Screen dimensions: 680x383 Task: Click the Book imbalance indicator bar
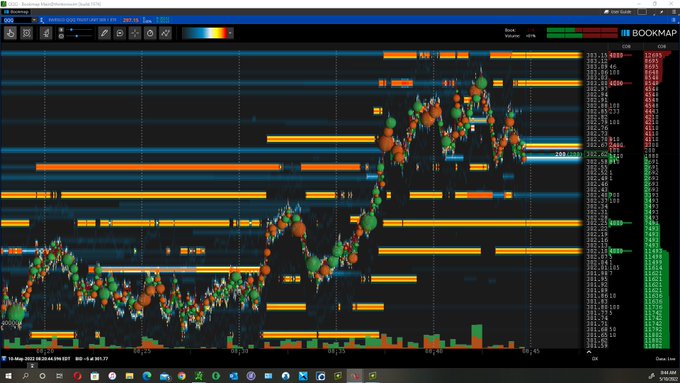tap(582, 30)
